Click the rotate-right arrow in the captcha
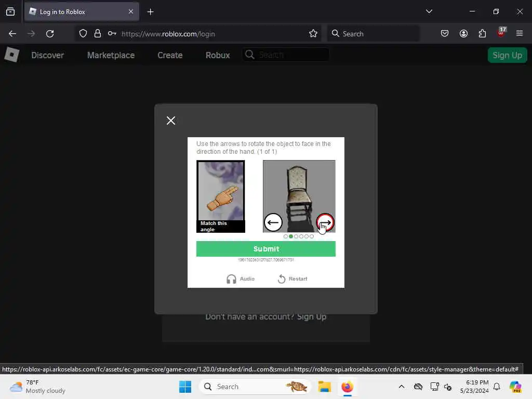Screen dimensions: 532x399 pos(325,222)
